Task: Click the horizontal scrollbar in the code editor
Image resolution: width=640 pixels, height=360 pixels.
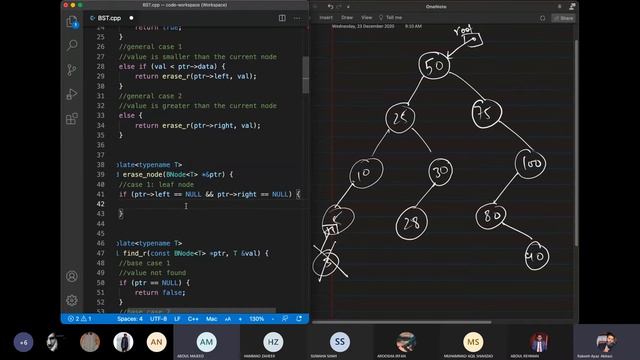Action: pos(202,311)
